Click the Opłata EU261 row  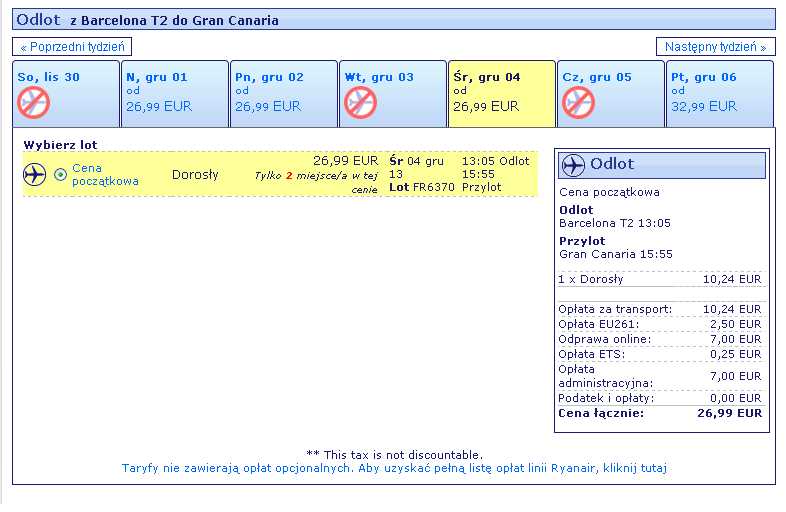click(x=660, y=324)
